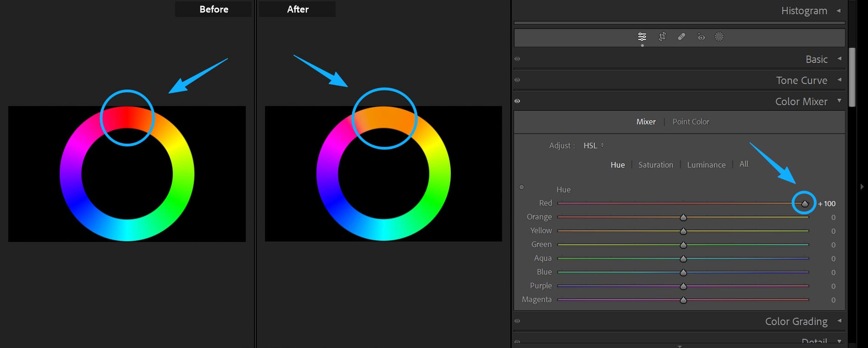
Task: Select the Saturation tab
Action: click(x=656, y=165)
